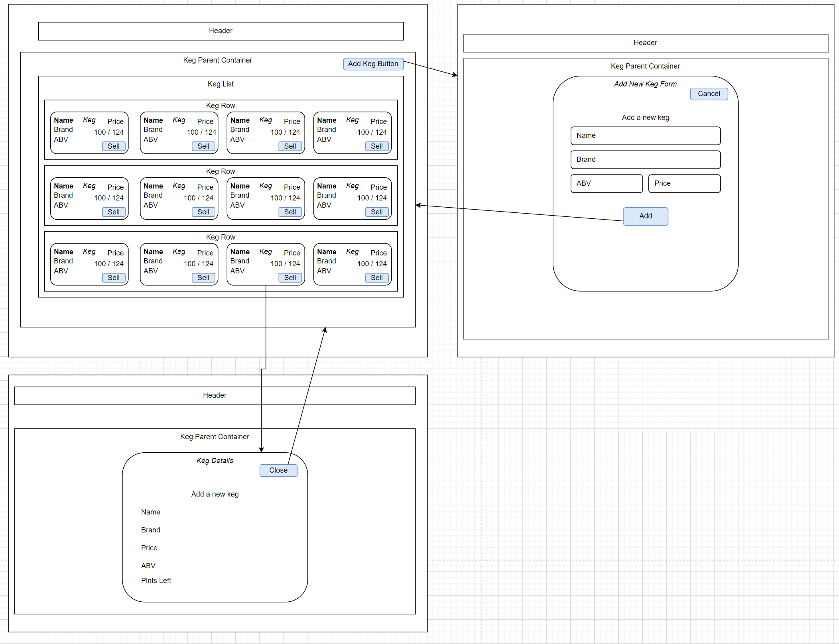
Task: Click the blue Add button
Action: coord(645,216)
